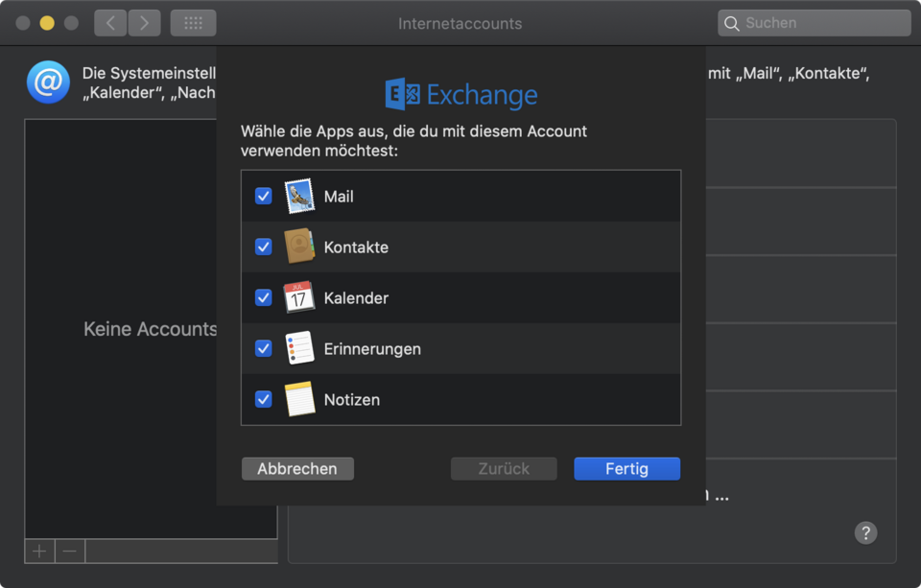Show all preferences via grid icon
921x588 pixels.
[193, 23]
